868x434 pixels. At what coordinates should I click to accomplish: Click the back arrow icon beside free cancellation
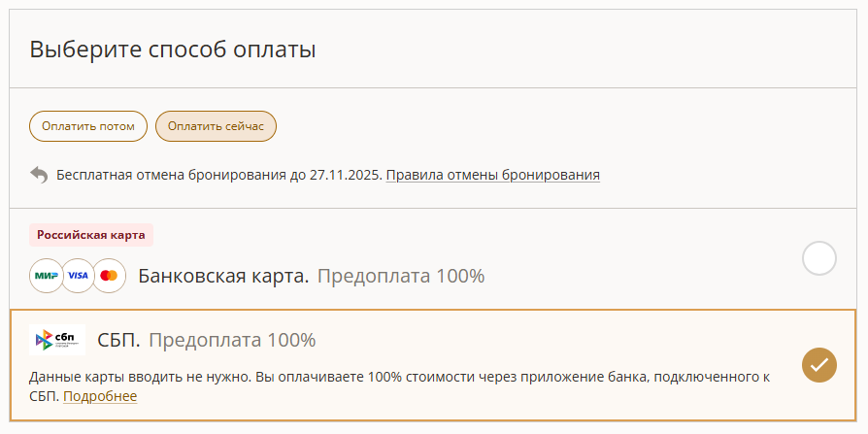[39, 175]
